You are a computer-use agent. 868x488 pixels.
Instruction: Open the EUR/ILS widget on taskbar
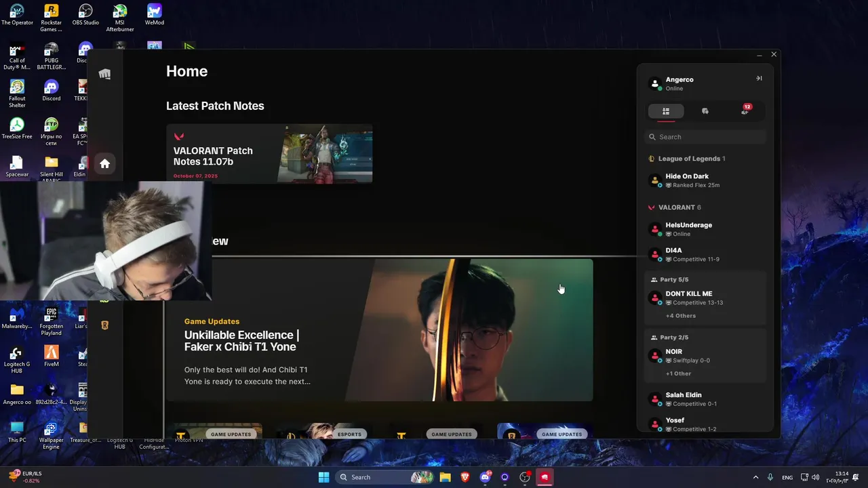[x=25, y=477]
